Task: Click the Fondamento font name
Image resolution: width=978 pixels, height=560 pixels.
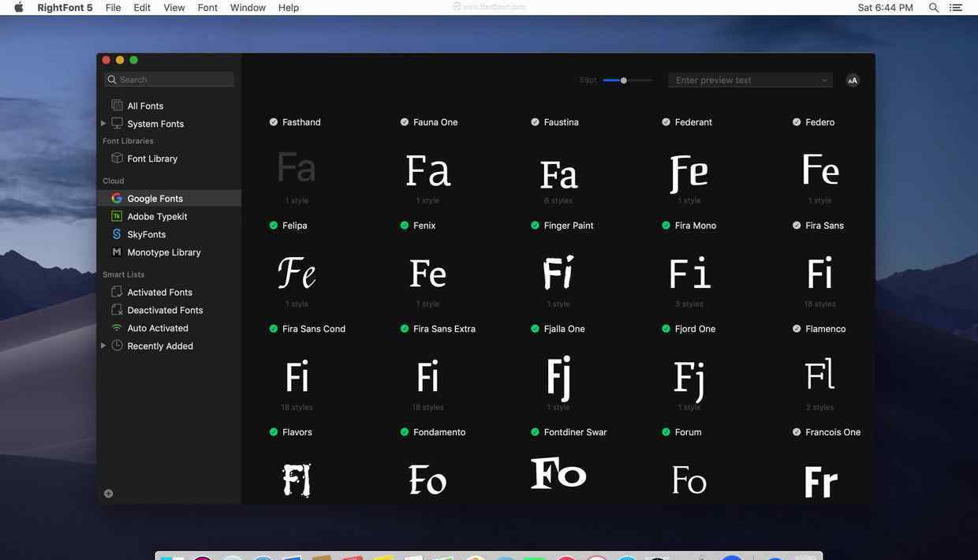Action: [439, 432]
